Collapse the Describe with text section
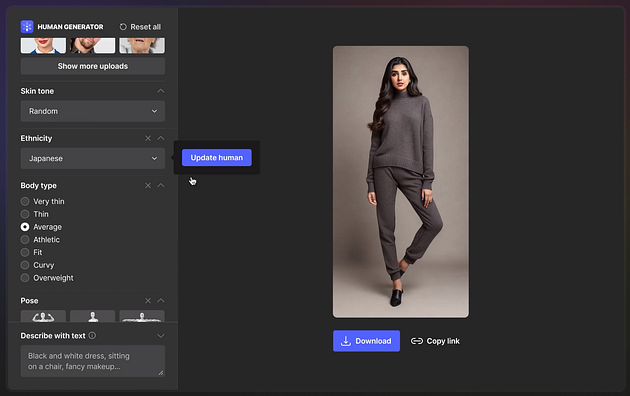Screen dimensions: 630x396 [x=161, y=336]
